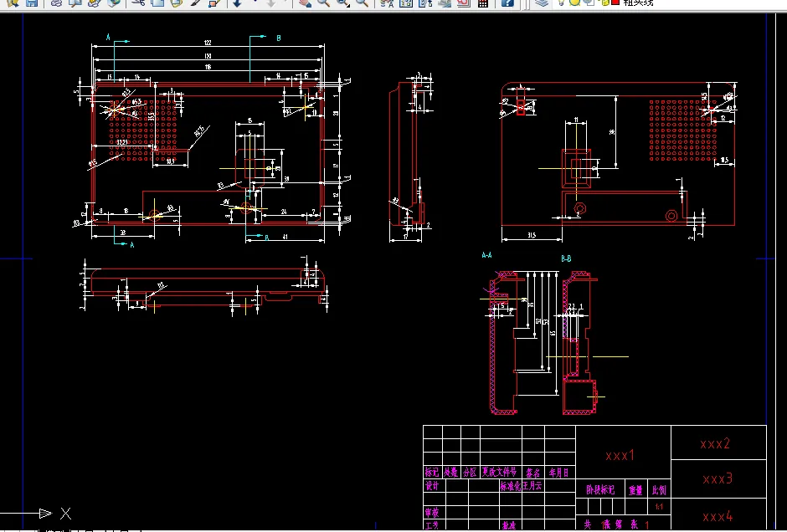
Task: Click the 分区 cell in title block
Action: pyautogui.click(x=470, y=473)
